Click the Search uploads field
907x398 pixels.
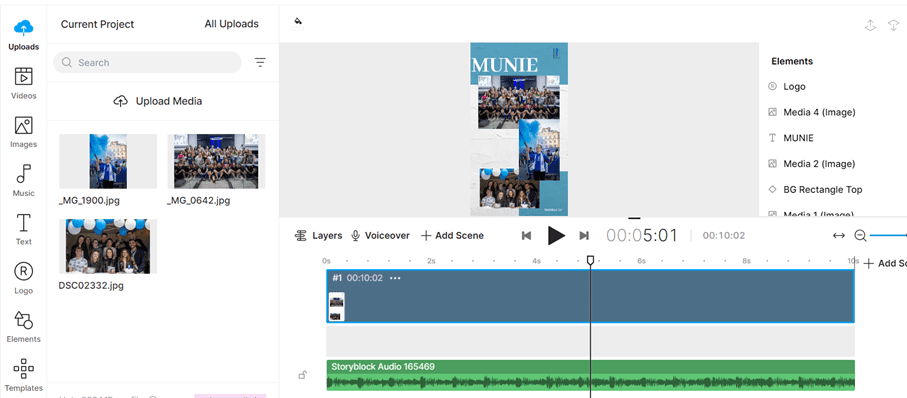pos(147,62)
